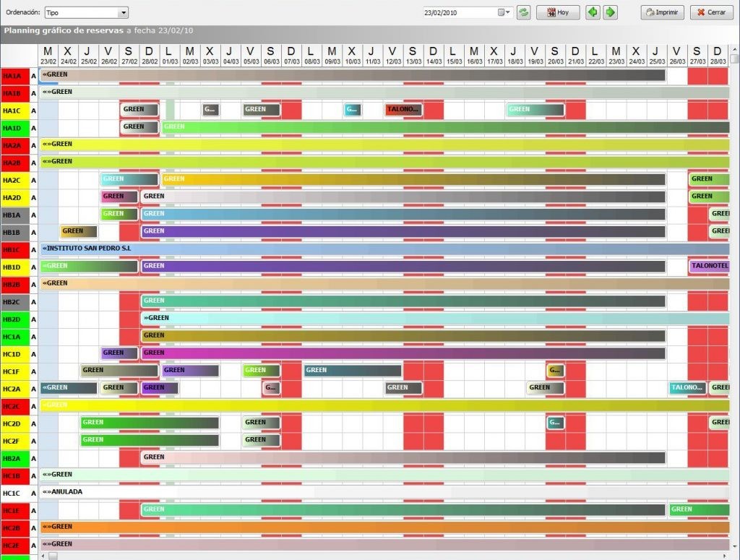Open the cyan »GREEN reservation in row HB2D
The width and height of the screenshot is (740, 560).
tap(435, 319)
